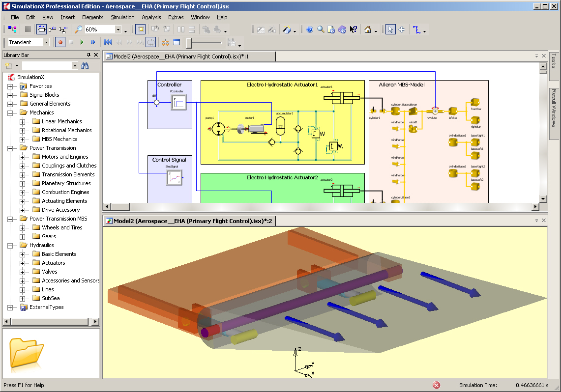Open Help with the blue question icon
561x392 pixels.
[x=310, y=29]
